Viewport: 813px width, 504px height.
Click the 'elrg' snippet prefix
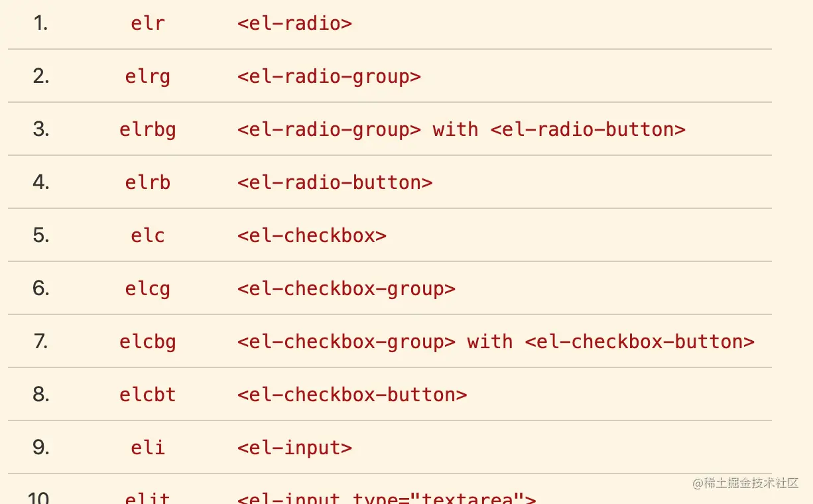click(148, 76)
